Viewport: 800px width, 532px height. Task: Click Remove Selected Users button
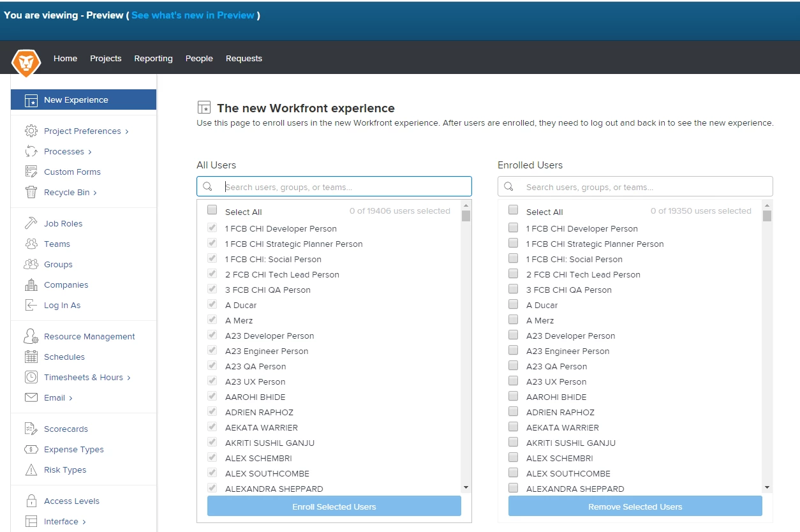click(635, 506)
